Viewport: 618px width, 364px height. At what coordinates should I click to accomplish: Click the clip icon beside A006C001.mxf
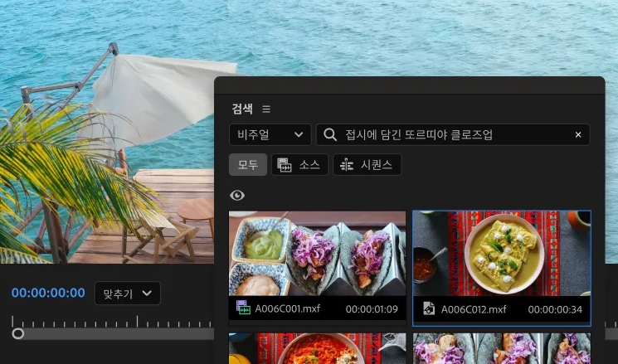pyautogui.click(x=243, y=308)
